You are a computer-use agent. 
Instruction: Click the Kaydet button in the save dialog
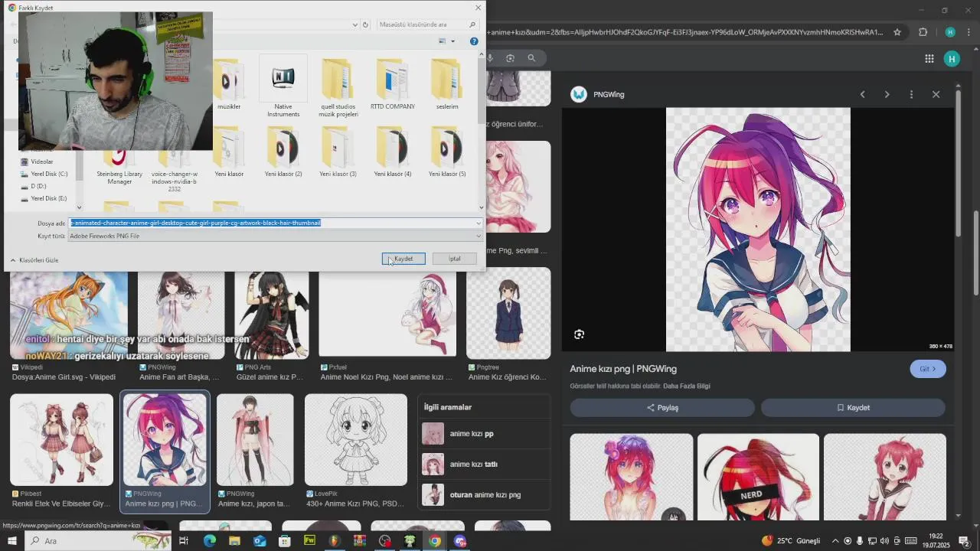pyautogui.click(x=403, y=259)
